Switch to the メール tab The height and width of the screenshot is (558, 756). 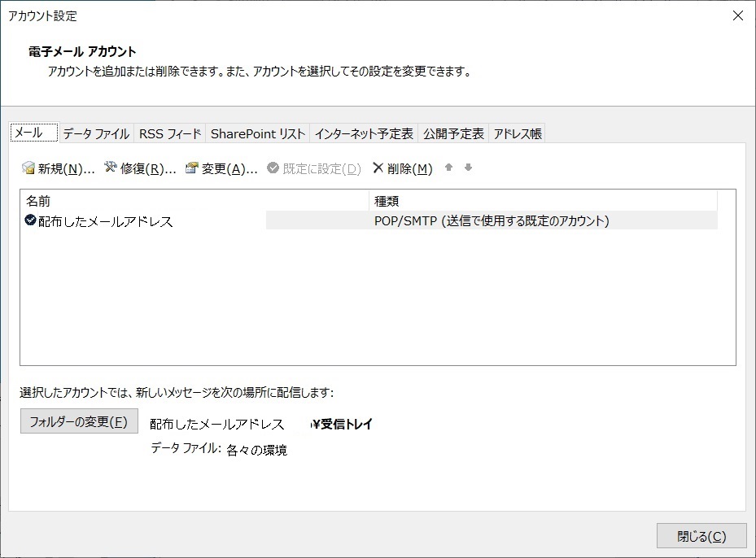[x=33, y=133]
